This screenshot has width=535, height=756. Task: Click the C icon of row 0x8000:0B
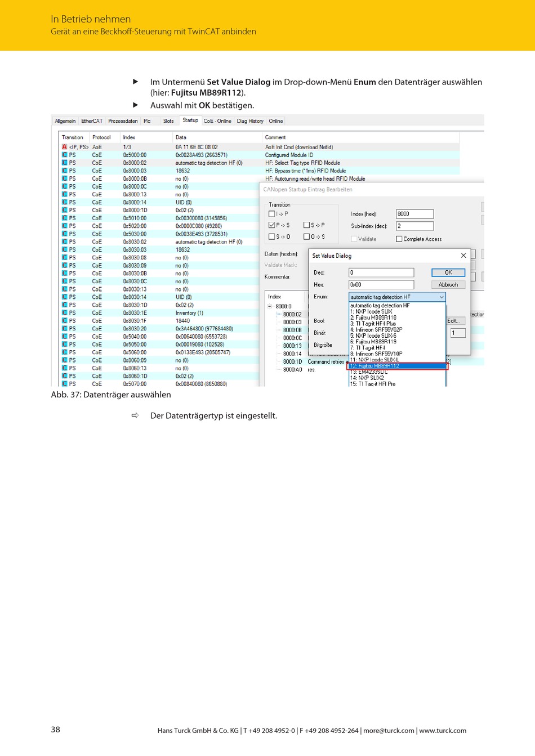pos(64,178)
